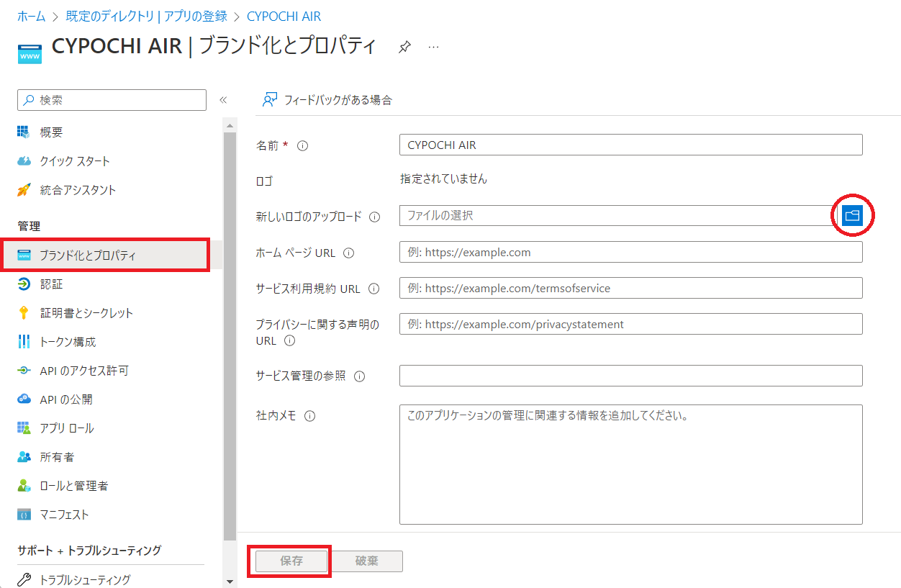Focus the サービス管理の参照 field
901x588 pixels.
630,376
